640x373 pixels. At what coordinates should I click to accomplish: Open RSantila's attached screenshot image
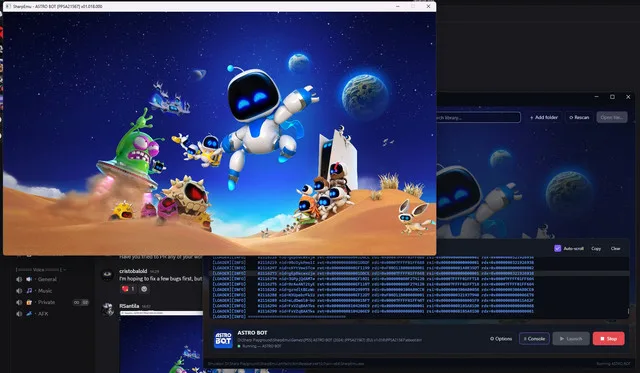tap(161, 342)
